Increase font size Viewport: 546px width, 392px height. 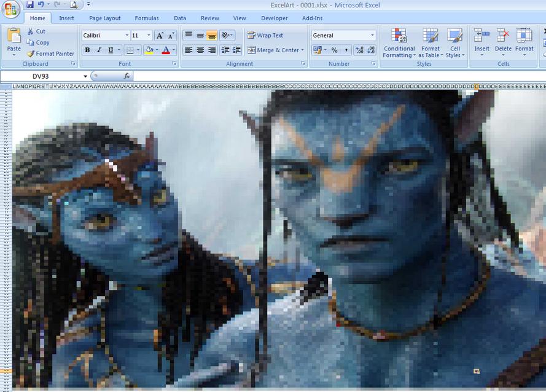coord(160,36)
